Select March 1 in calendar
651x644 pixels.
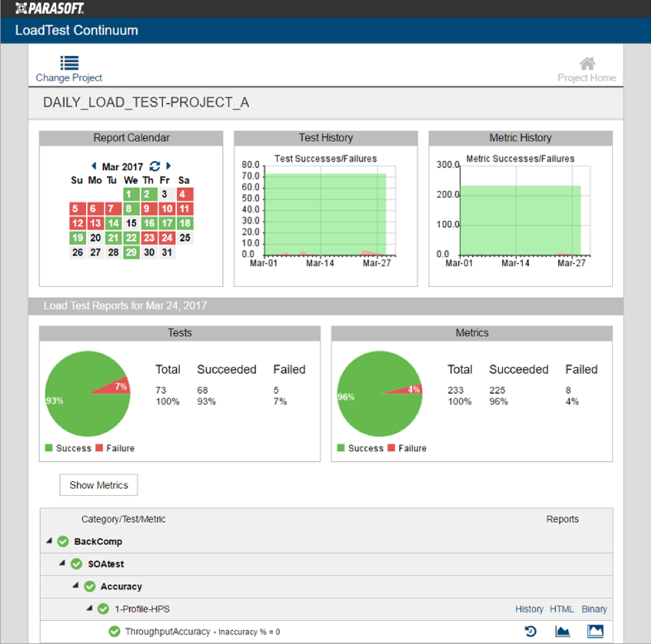[131, 194]
